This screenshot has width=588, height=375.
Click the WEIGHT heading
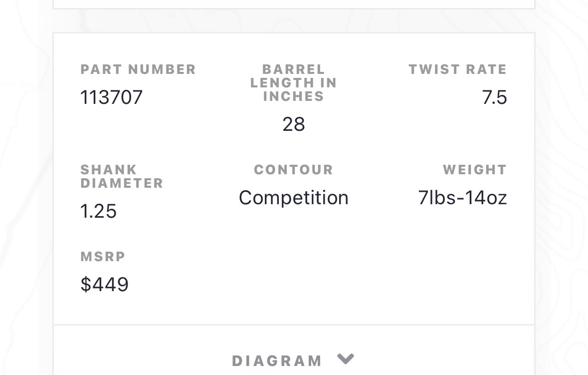(475, 170)
